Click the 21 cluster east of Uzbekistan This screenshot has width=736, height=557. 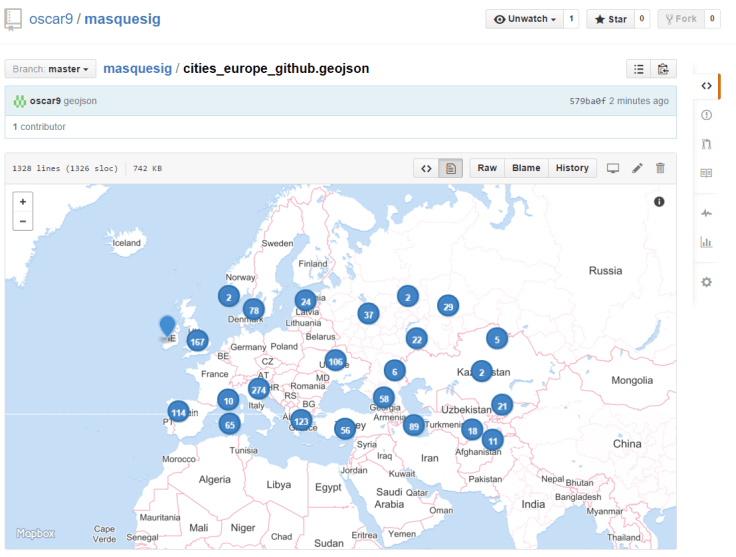click(502, 405)
